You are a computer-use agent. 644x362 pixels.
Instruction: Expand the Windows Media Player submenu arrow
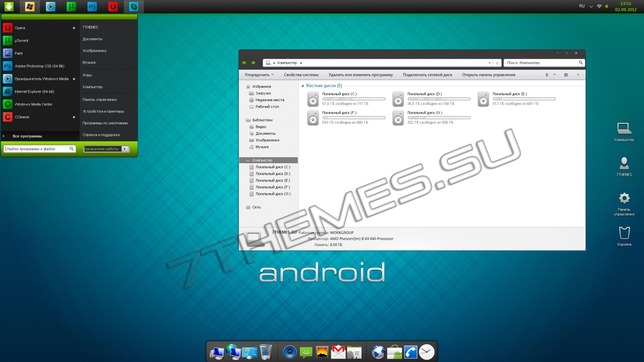pos(74,79)
